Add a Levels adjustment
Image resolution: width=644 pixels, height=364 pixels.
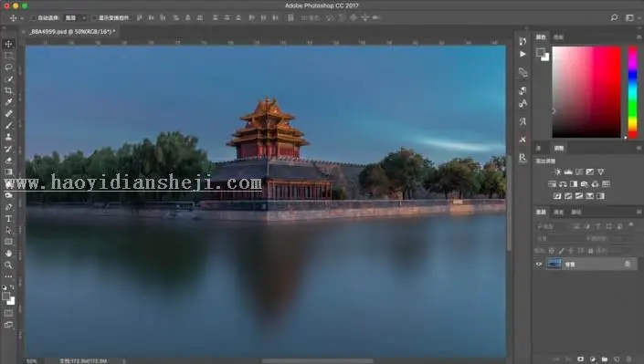click(x=568, y=172)
